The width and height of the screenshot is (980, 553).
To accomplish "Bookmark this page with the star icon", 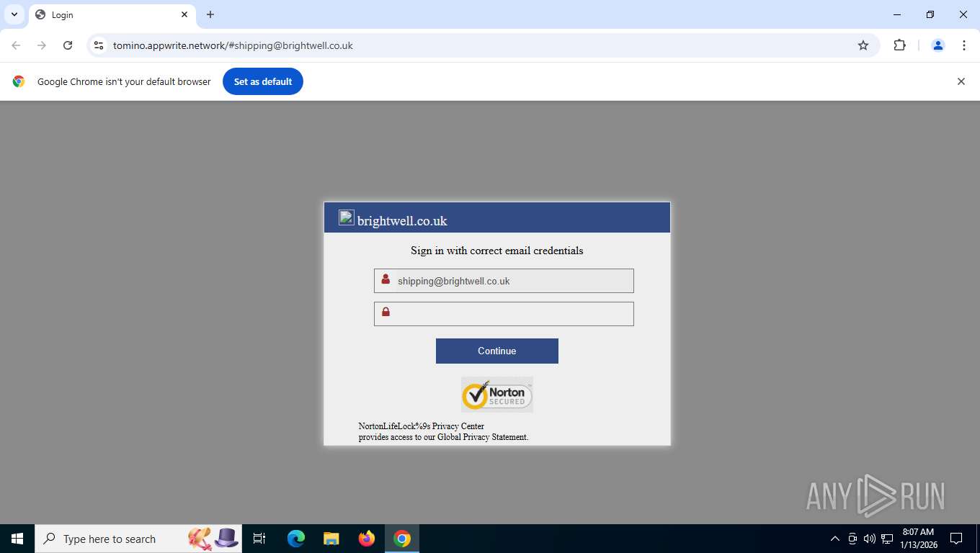I will tap(863, 45).
